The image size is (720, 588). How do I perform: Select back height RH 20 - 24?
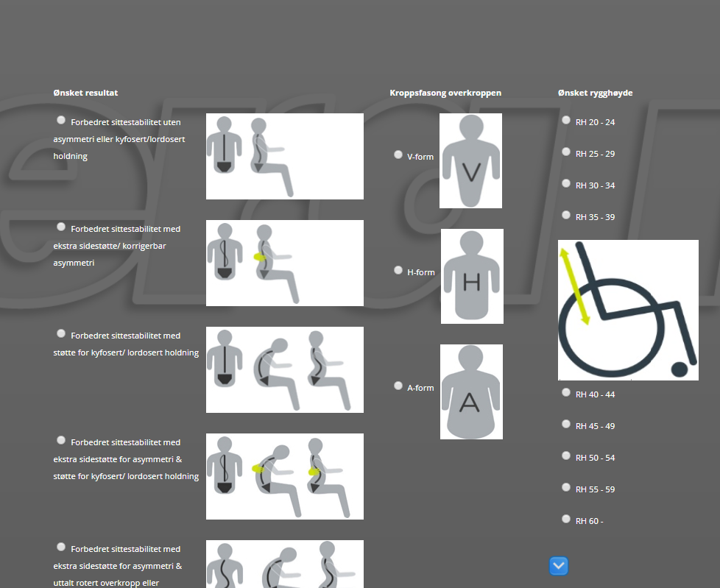(x=566, y=120)
